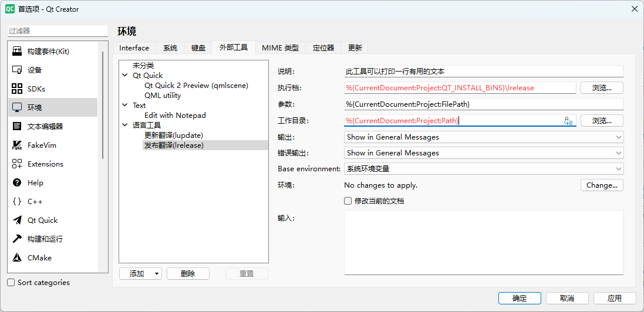Click the 文本编辑器 text editor icon

pos(17,127)
